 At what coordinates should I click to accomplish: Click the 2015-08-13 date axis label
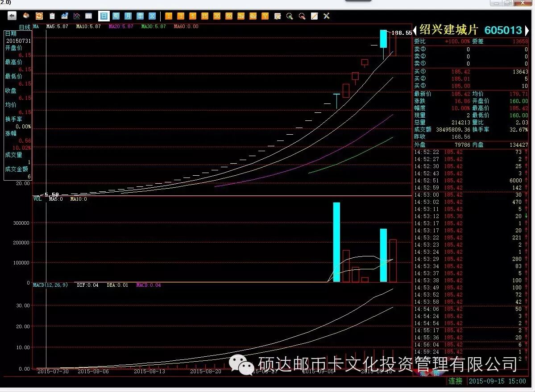point(149,371)
